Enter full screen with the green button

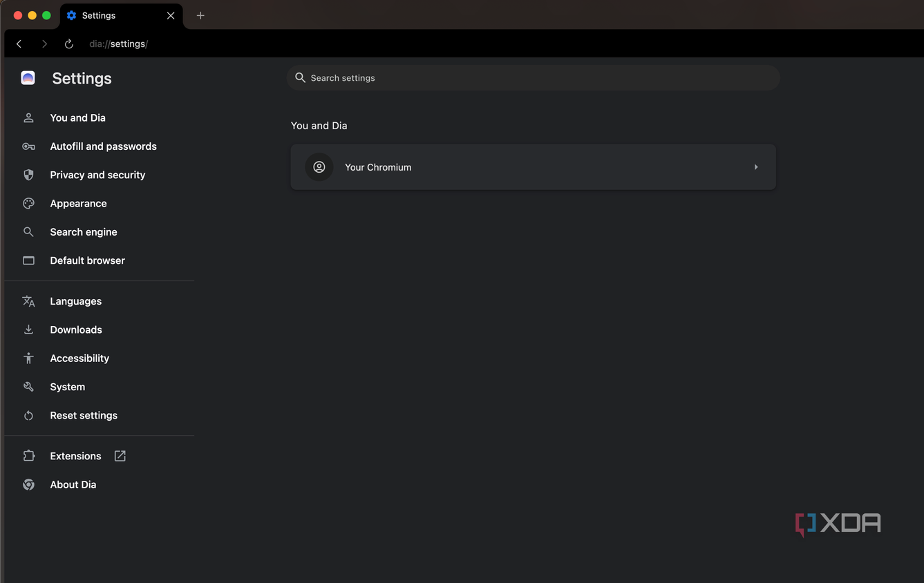tap(46, 15)
